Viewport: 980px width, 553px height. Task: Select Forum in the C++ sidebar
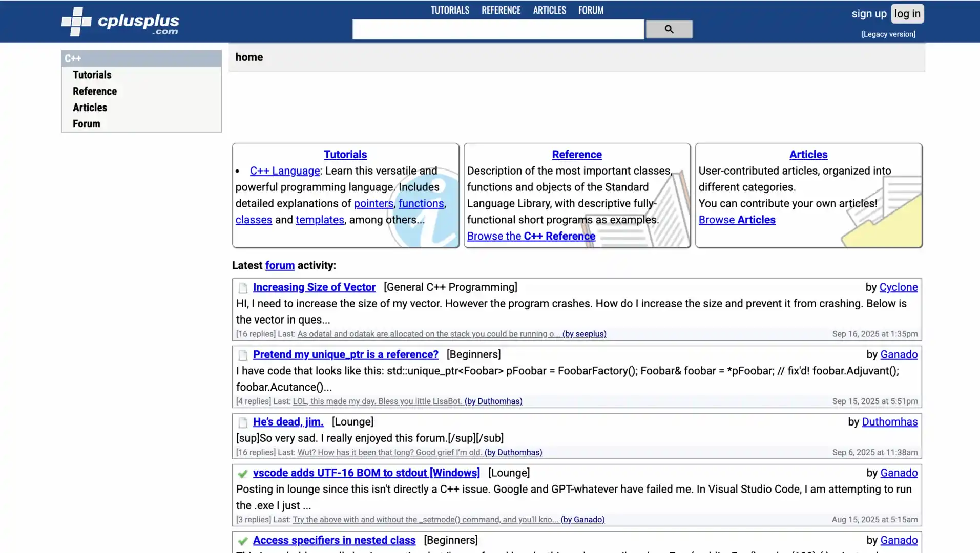click(x=86, y=124)
